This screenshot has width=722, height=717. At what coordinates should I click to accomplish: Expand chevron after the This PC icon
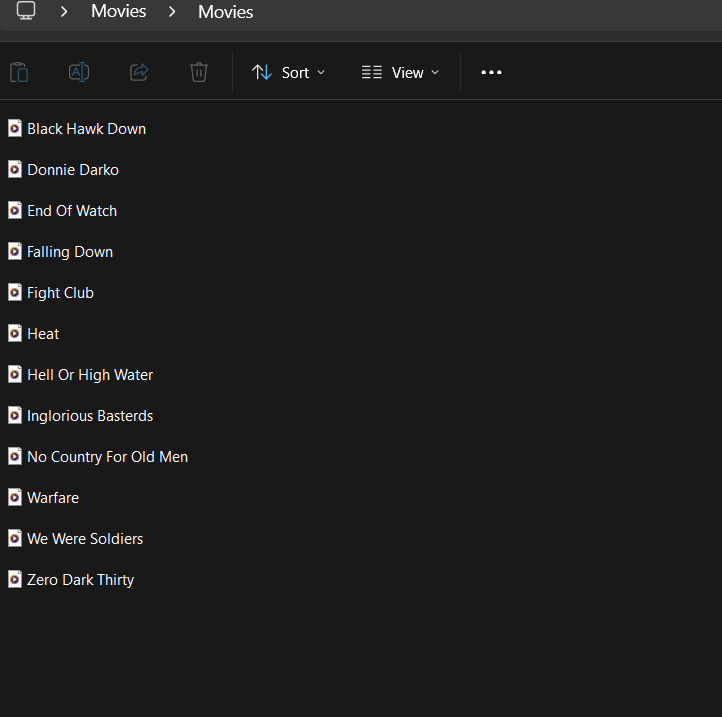point(64,12)
